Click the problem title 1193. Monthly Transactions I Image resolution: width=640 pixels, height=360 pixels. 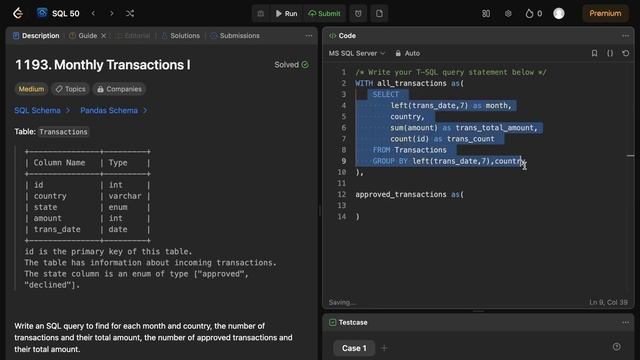pos(102,65)
